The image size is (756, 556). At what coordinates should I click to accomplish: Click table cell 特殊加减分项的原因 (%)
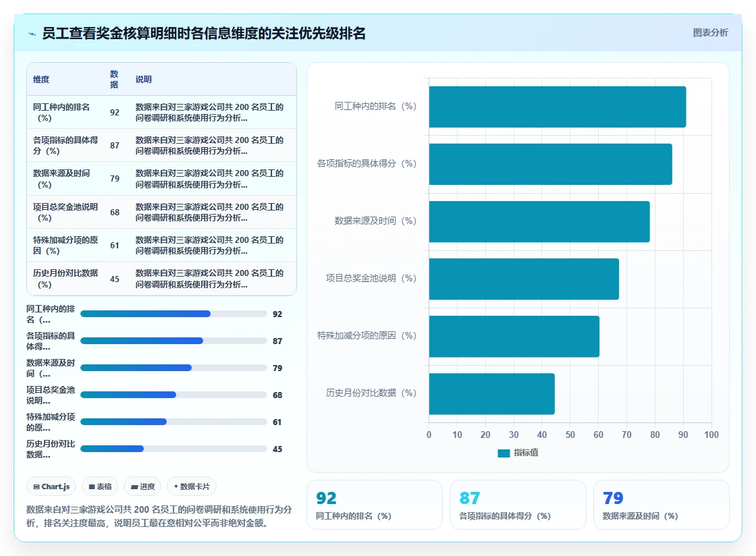(x=65, y=245)
